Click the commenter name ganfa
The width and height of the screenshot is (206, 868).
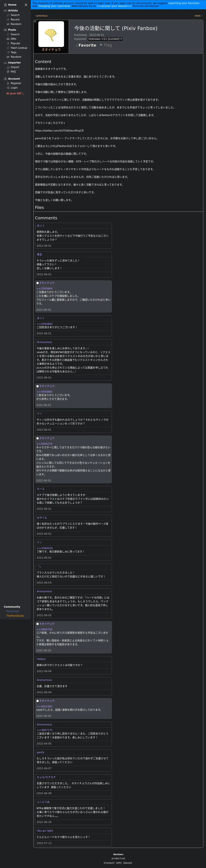(40, 752)
